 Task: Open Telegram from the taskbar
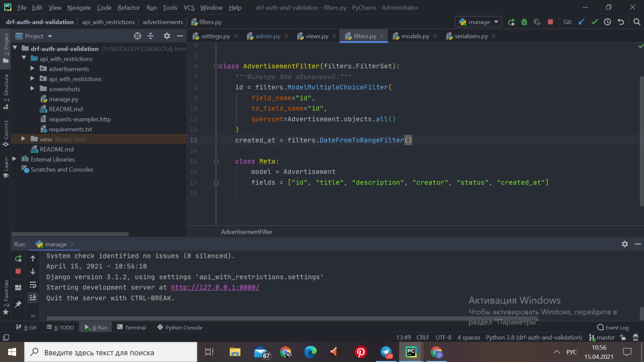point(386,352)
